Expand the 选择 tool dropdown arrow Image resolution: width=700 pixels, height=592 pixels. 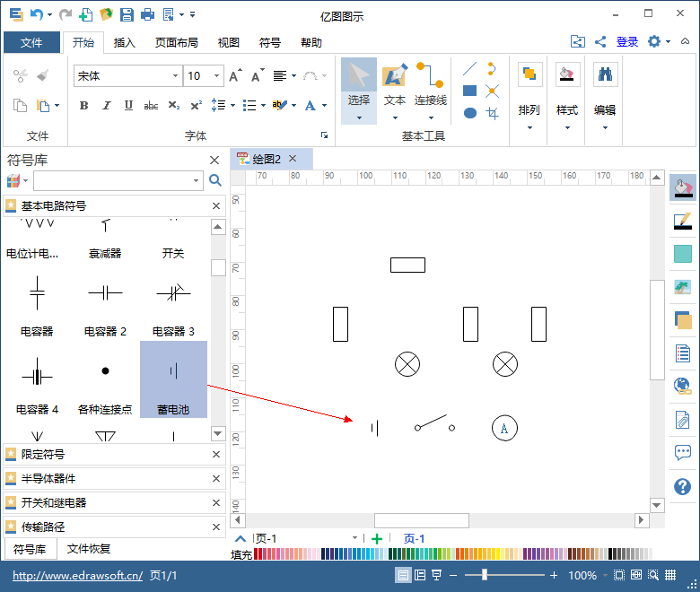359,118
